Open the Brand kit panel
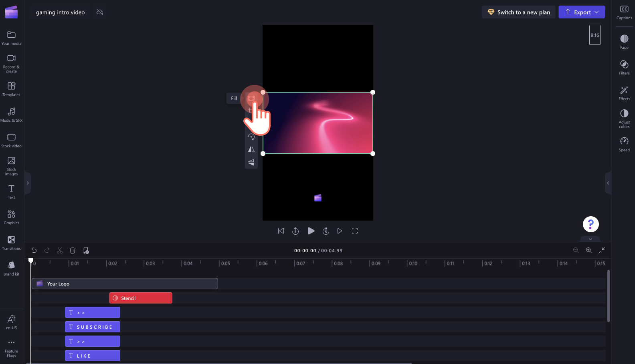Screen dimensions: 635x364 (11, 269)
